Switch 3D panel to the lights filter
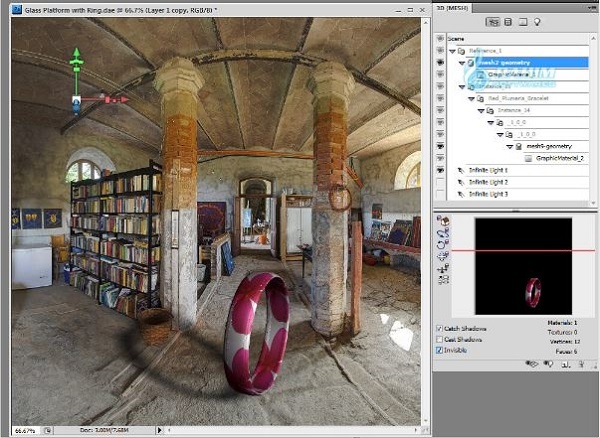This screenshot has height=438, width=600. click(536, 21)
